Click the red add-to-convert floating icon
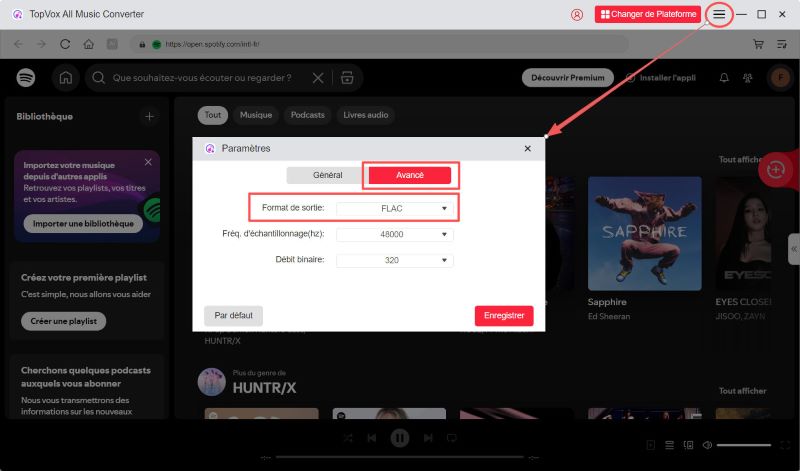The height and width of the screenshot is (471, 800). tap(775, 170)
